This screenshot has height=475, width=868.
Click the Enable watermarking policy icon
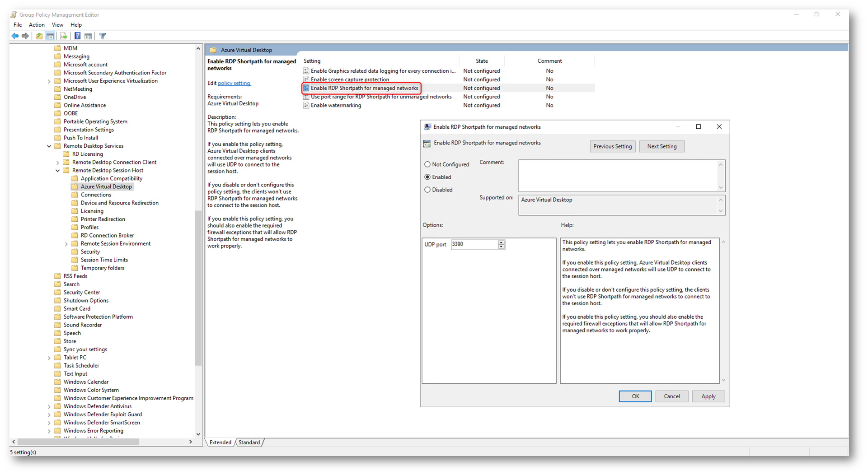point(306,106)
